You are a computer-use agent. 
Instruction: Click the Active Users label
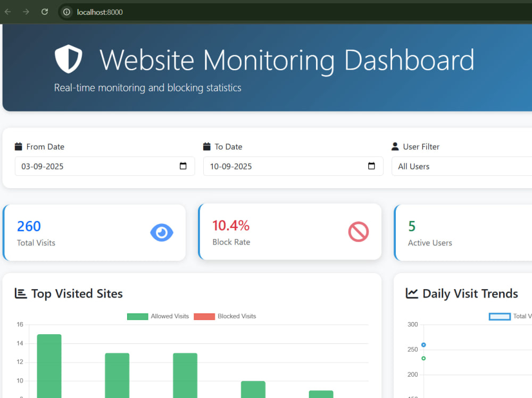430,243
